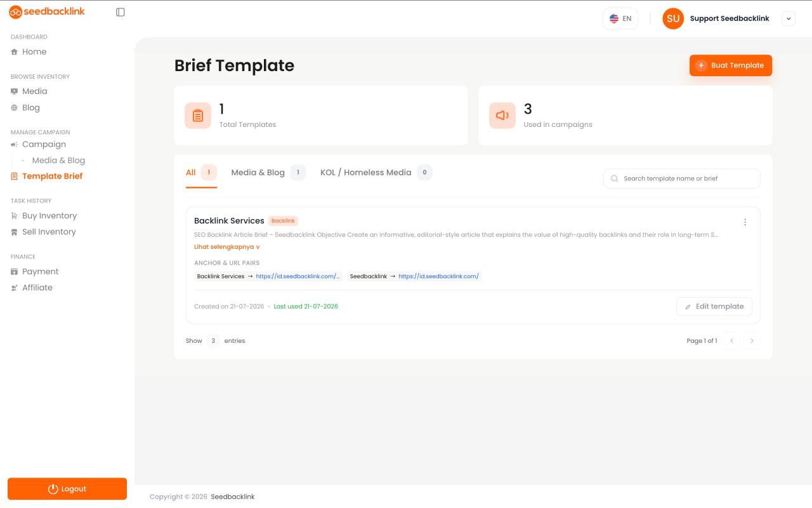The height and width of the screenshot is (508, 812).
Task: Click the Media monitor icon in sidebar
Action: pos(14,91)
